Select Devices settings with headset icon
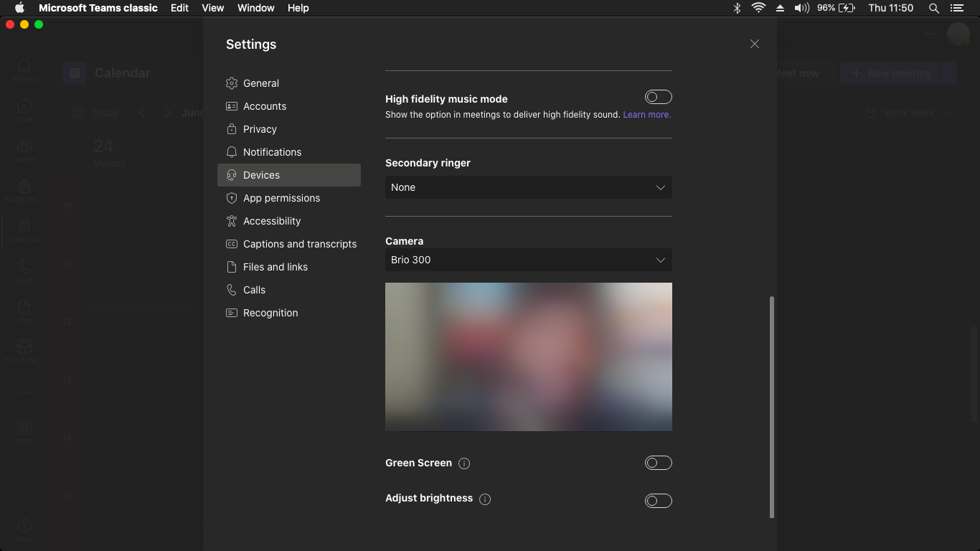This screenshot has height=551, width=980. [x=288, y=175]
